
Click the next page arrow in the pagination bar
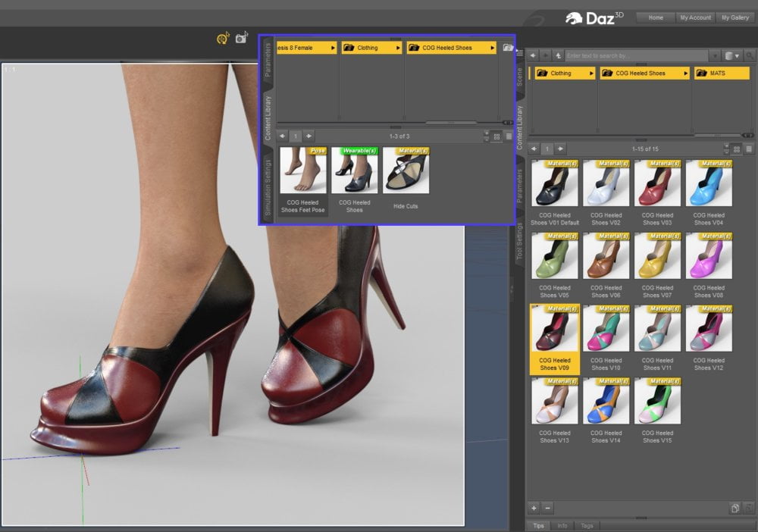click(x=560, y=149)
